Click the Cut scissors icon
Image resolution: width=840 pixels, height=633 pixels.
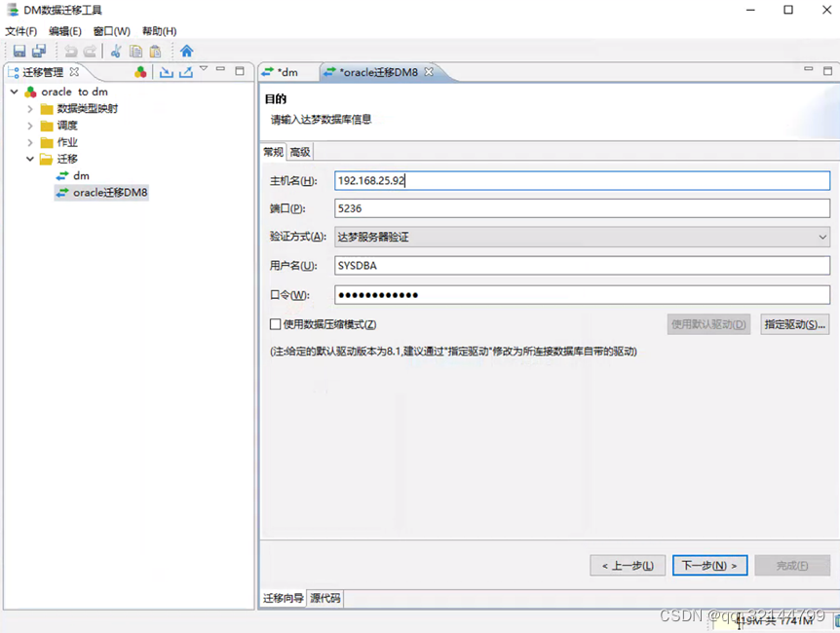click(x=116, y=51)
